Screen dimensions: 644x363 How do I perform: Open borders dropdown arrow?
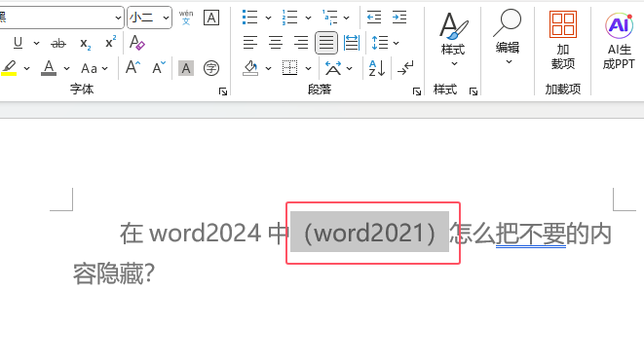coord(308,68)
